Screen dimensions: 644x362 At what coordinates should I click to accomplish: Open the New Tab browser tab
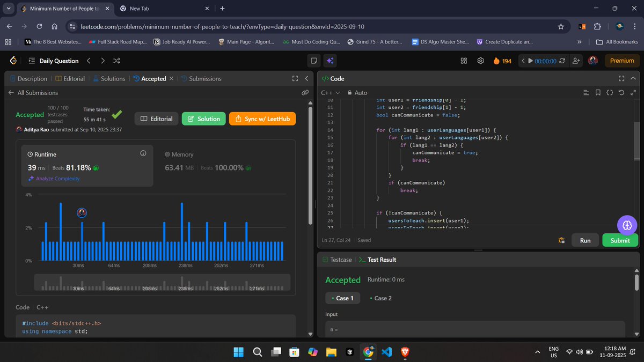tap(164, 9)
